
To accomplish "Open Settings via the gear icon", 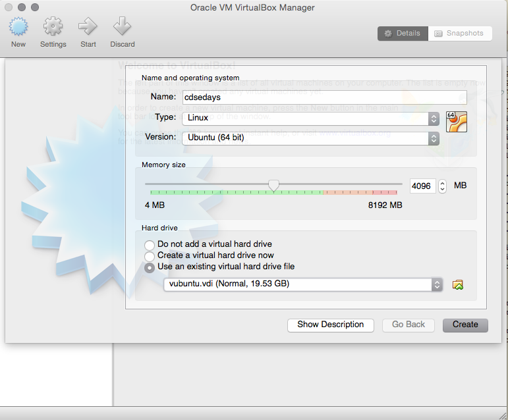I will (53, 27).
